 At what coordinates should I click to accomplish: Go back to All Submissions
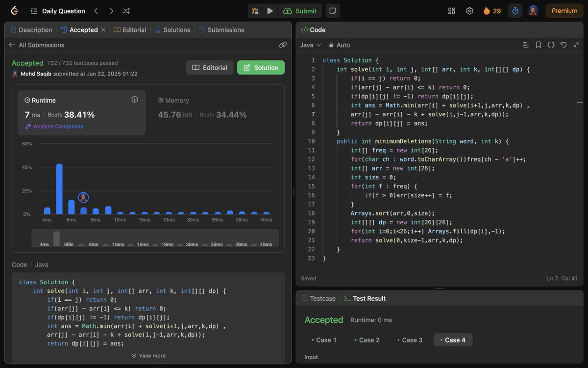[36, 45]
